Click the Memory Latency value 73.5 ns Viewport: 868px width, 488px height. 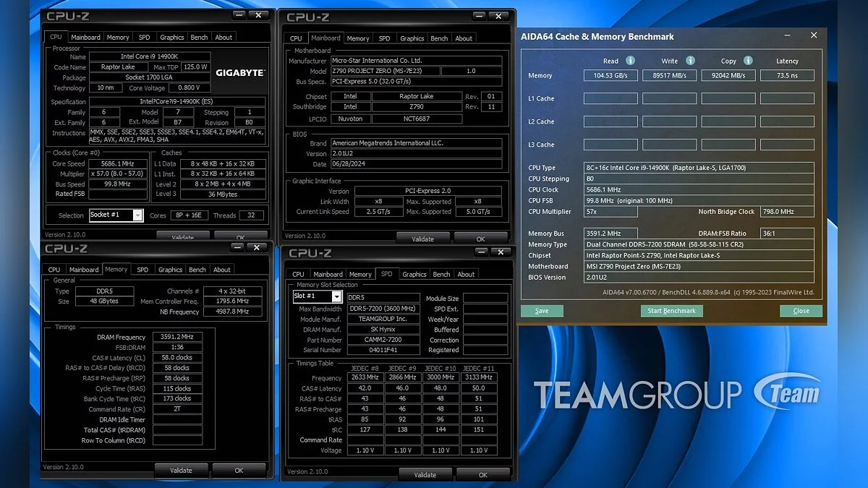(x=787, y=75)
